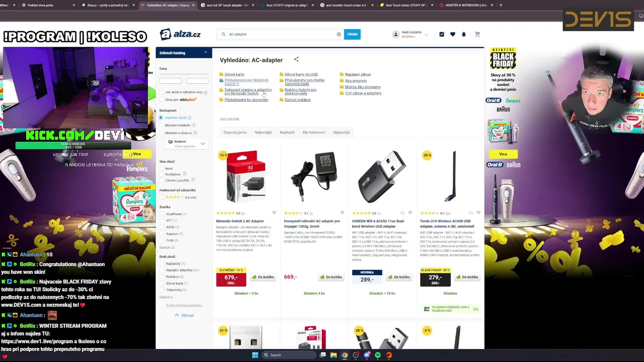
Task: Open the notifications bell icon
Action: (464, 34)
